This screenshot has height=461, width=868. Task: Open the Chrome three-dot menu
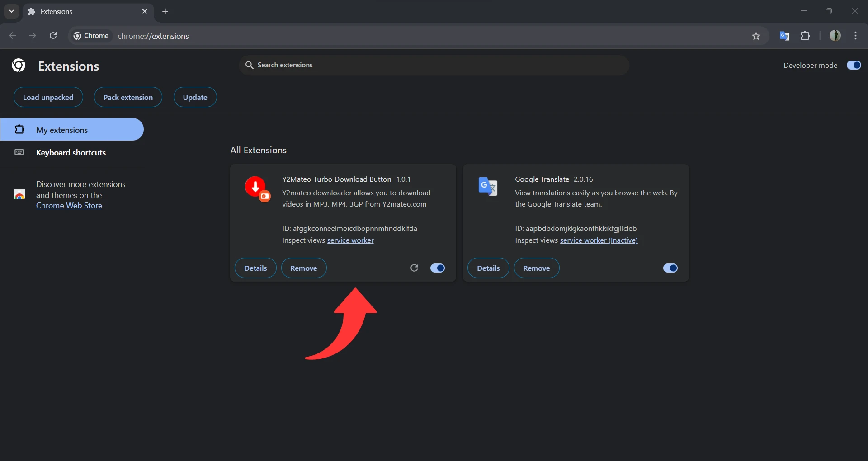pos(855,36)
